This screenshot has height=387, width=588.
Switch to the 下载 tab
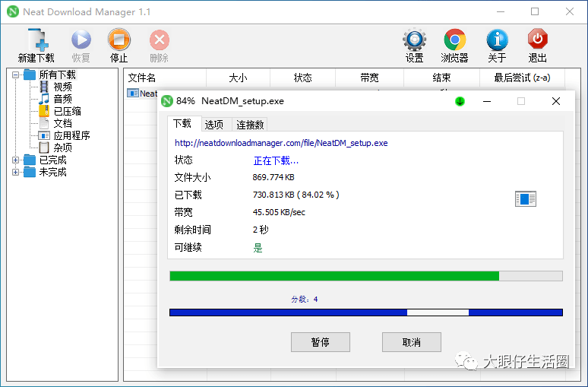[182, 123]
